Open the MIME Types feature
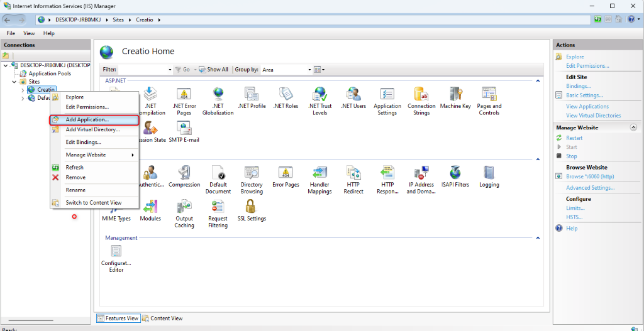Image resolution: width=644 pixels, height=331 pixels. (x=116, y=219)
